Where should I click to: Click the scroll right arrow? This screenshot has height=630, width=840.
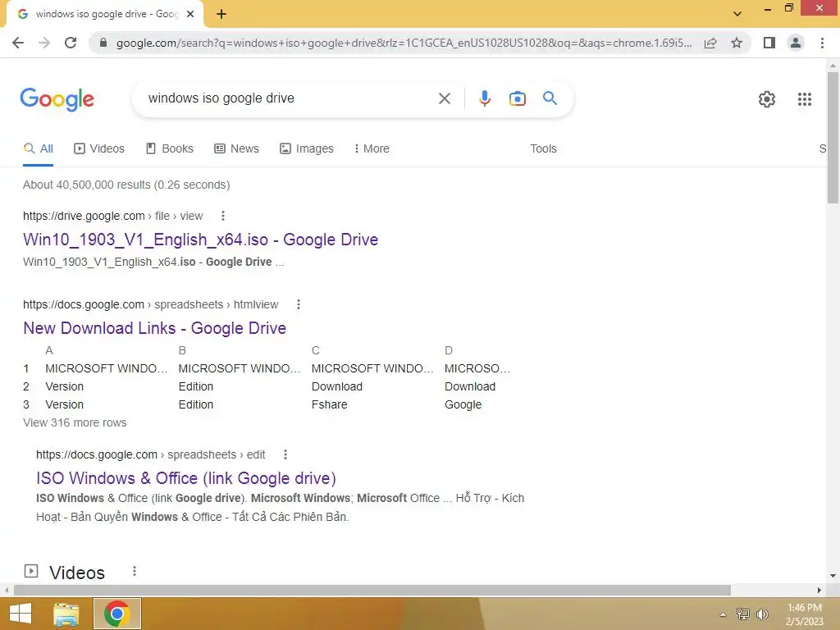click(x=819, y=590)
